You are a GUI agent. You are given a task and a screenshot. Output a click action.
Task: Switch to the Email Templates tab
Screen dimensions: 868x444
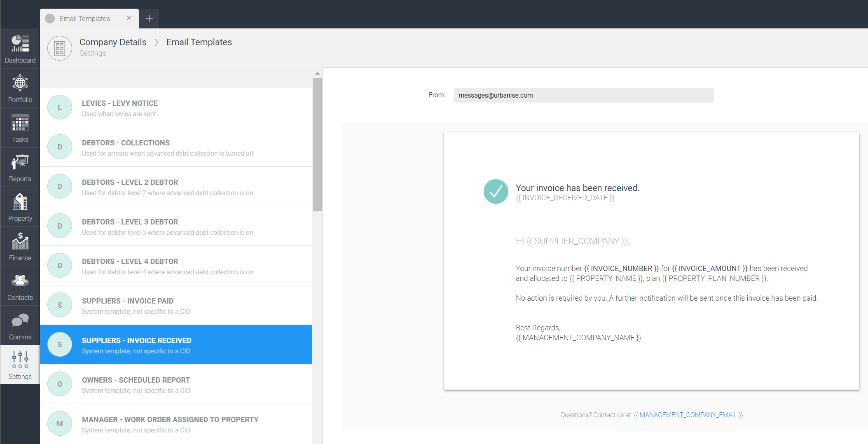[85, 19]
